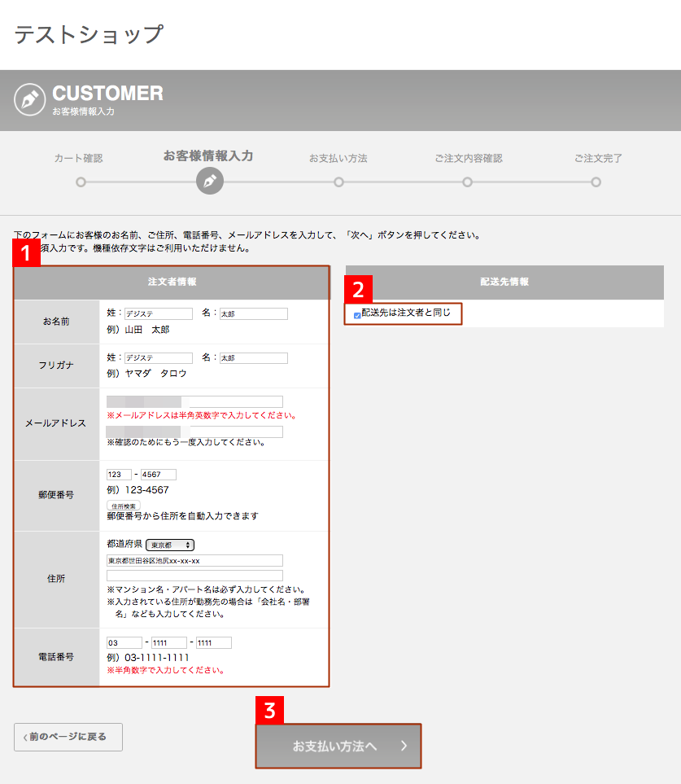Image resolution: width=681 pixels, height=784 pixels.
Task: Click example text 例) 山田 太郎
Action: 138,330
